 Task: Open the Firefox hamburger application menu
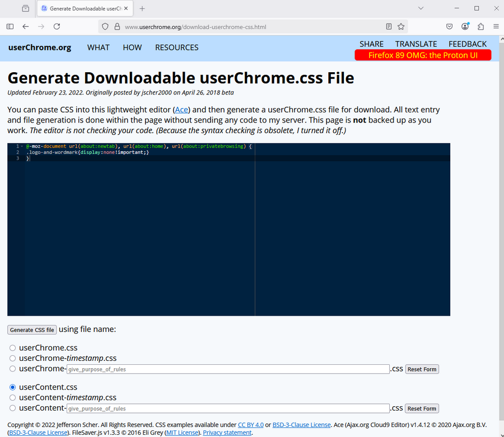pyautogui.click(x=496, y=26)
